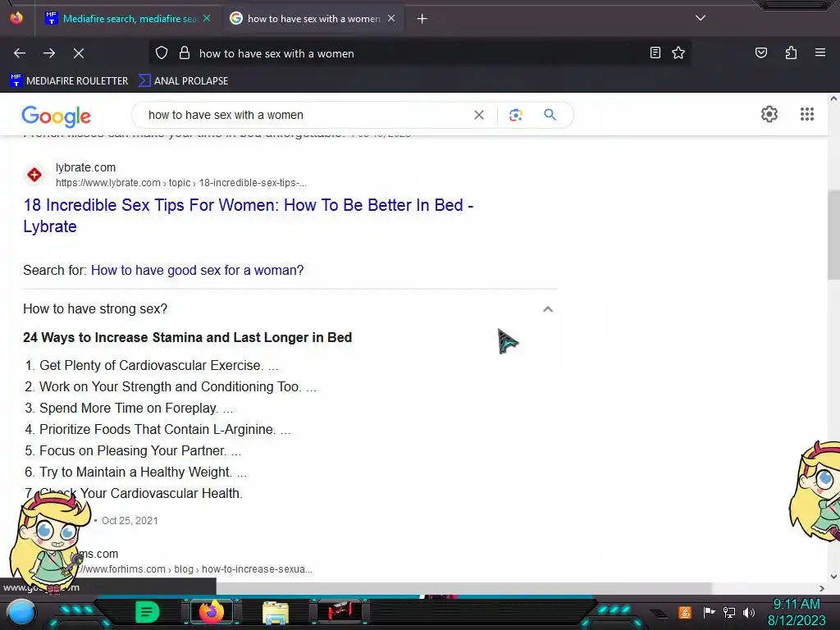Click the scroll-down arrow of the page scrollbar
The width and height of the screenshot is (840, 630).
coord(833,577)
